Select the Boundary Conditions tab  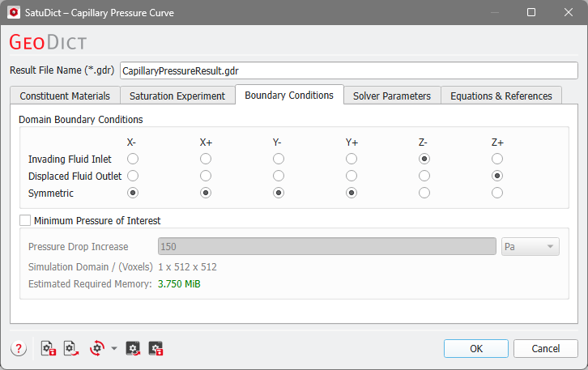pyautogui.click(x=289, y=96)
